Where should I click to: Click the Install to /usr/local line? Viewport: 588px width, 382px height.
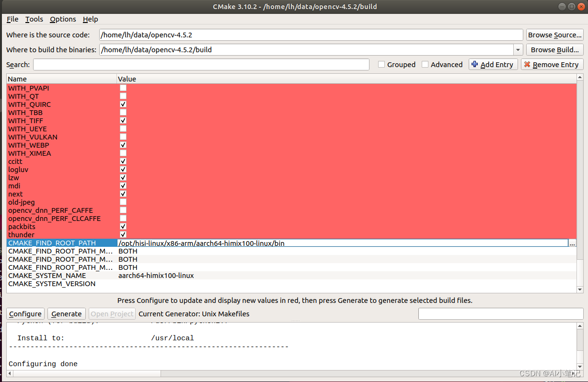click(x=105, y=338)
